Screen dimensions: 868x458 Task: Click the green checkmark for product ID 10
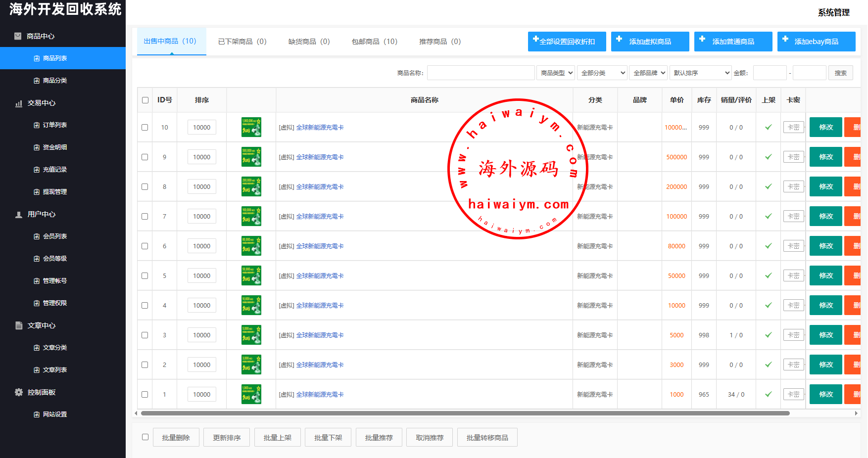point(768,127)
